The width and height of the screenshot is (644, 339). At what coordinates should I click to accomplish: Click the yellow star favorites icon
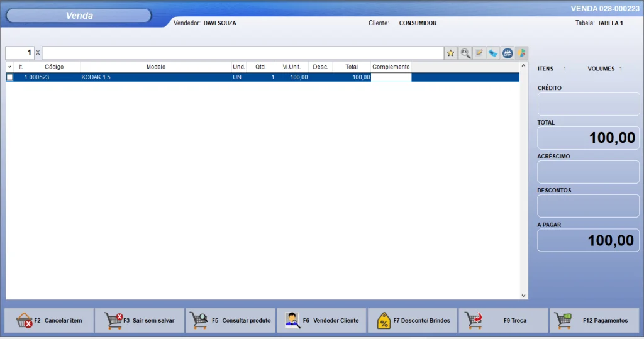pos(451,53)
